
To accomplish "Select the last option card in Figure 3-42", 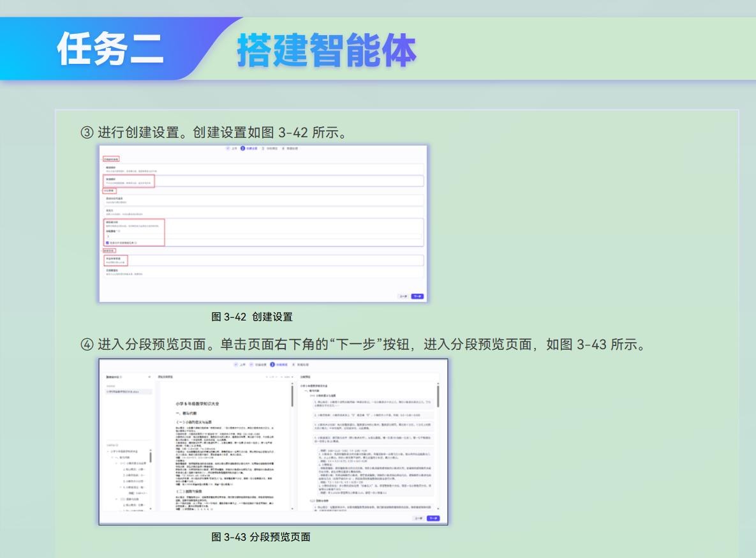I will pos(263,272).
